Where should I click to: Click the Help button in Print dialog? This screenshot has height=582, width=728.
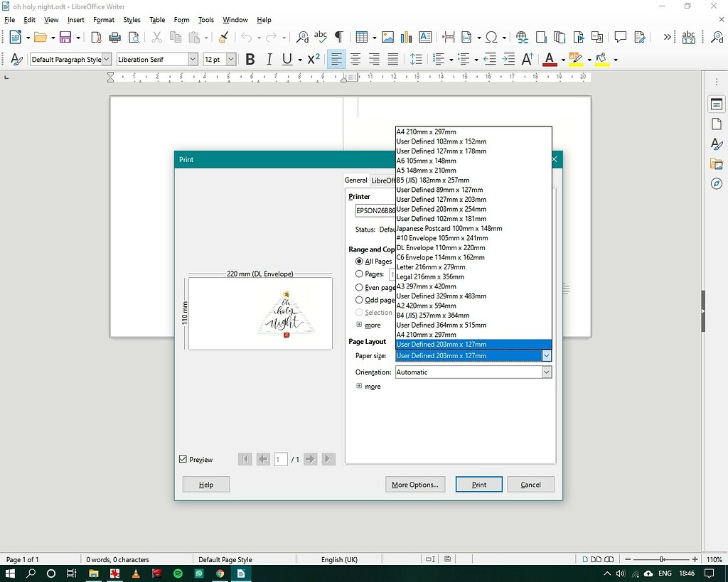point(205,485)
